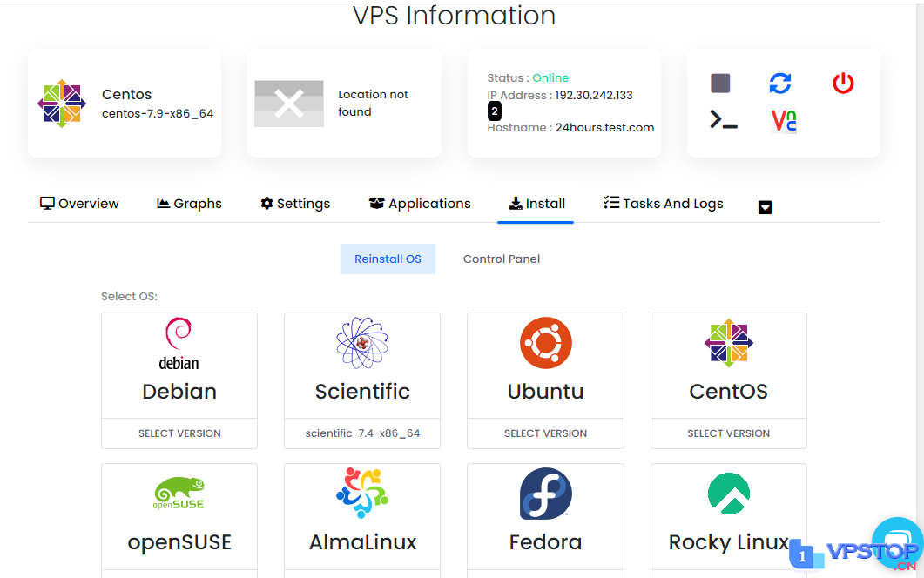Open the SSH terminal console icon
Viewport: 924px width, 578px height.
pyautogui.click(x=724, y=120)
